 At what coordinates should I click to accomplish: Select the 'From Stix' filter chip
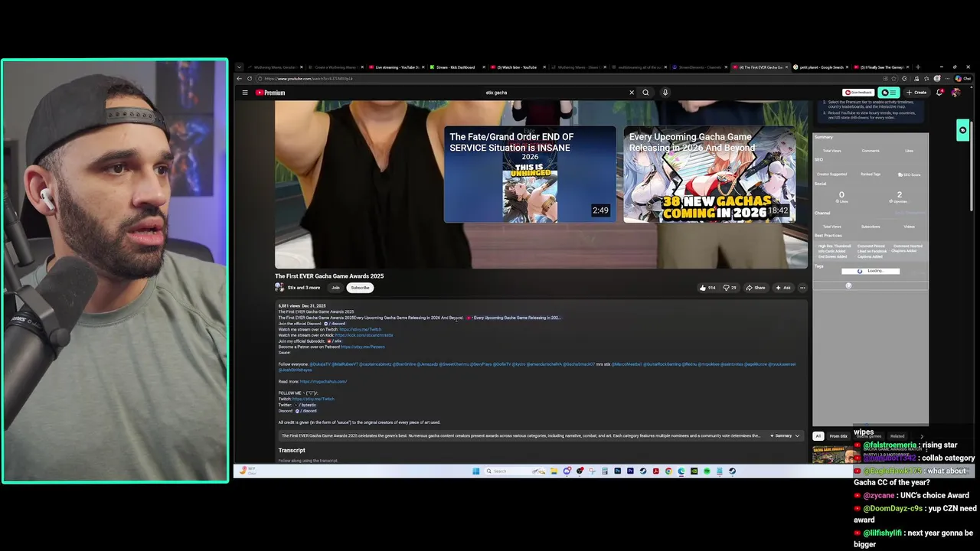[x=838, y=436]
